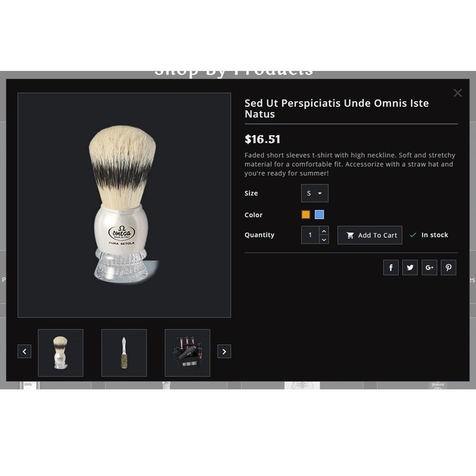Increase quantity with up arrow
The image size is (476, 476).
point(324,231)
